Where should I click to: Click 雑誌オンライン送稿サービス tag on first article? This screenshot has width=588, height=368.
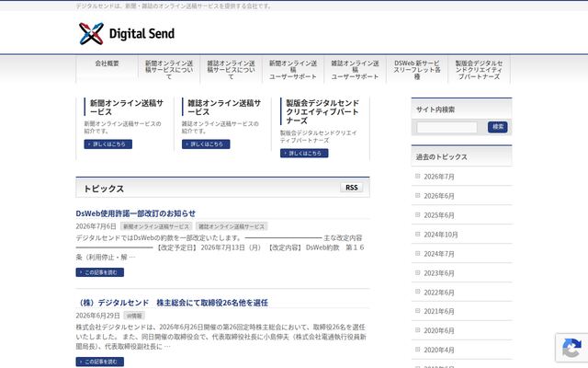232,226
